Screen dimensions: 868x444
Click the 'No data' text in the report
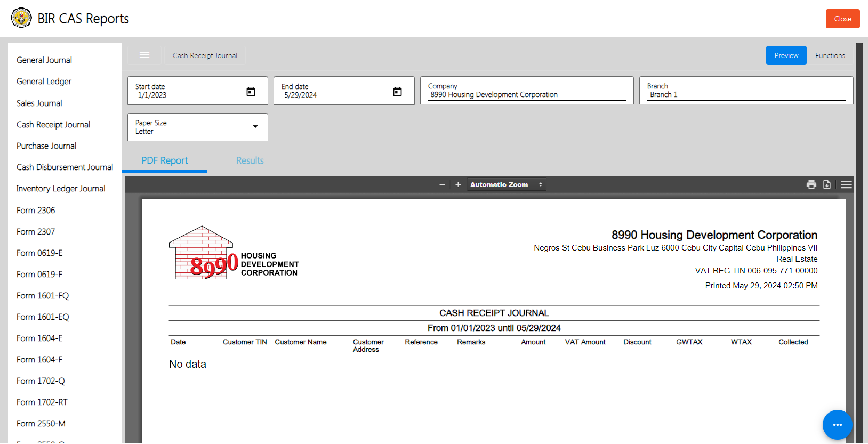(x=188, y=364)
